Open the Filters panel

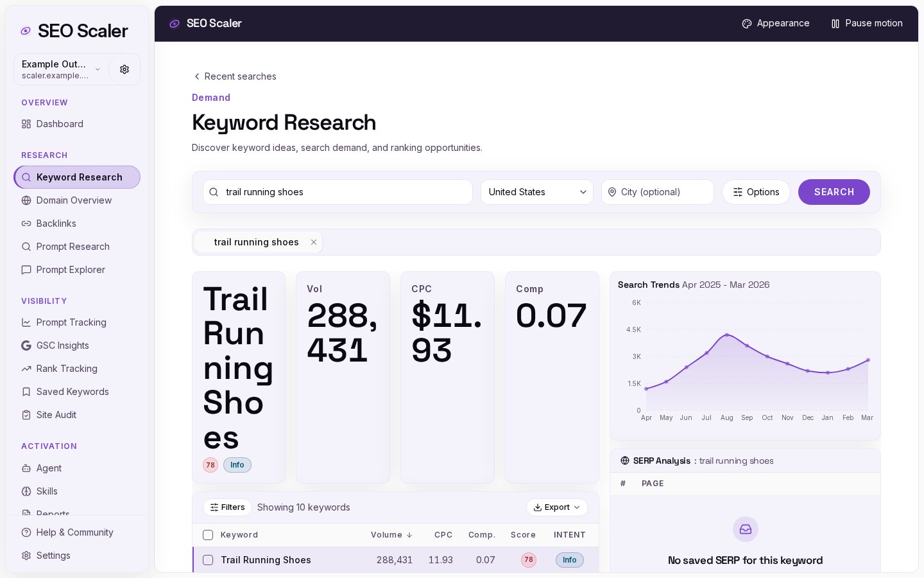click(228, 507)
